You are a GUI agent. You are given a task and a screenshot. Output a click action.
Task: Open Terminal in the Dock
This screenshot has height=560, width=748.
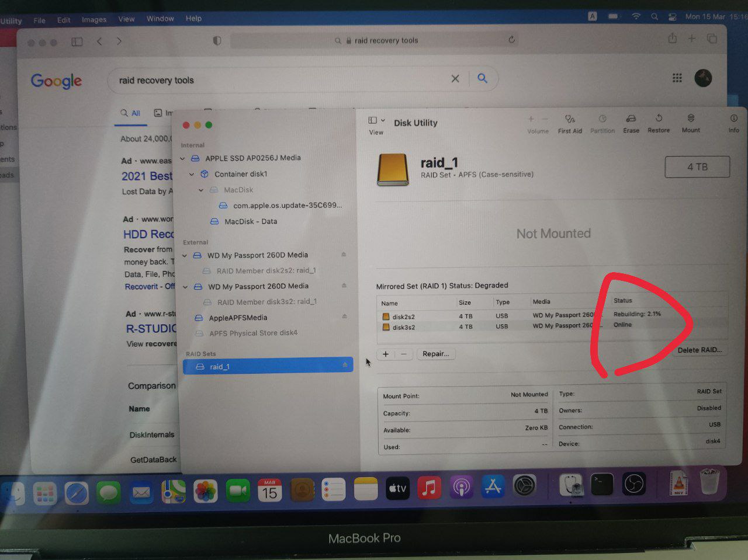click(x=602, y=484)
